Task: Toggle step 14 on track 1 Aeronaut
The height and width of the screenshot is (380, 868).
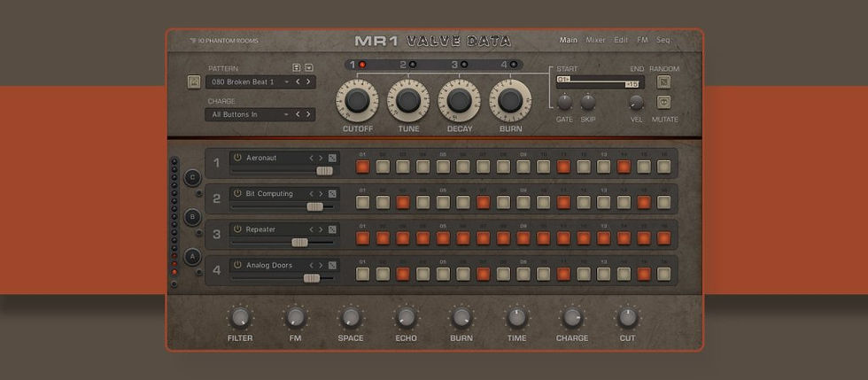Action: pyautogui.click(x=624, y=167)
